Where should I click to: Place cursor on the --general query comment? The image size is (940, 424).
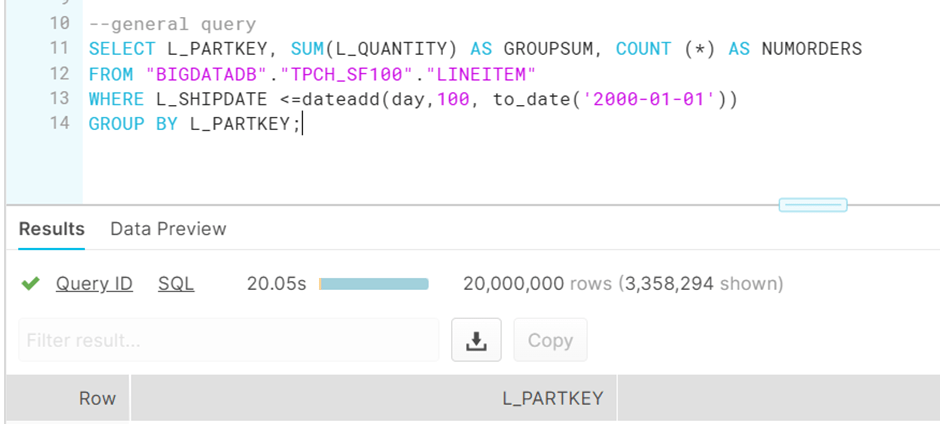[172, 23]
